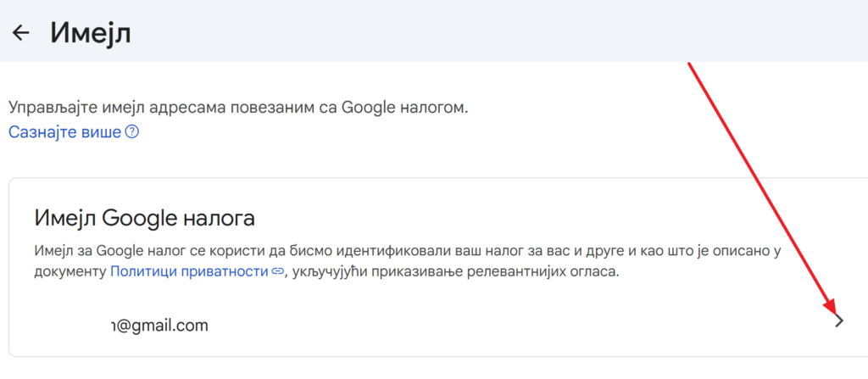Screen dimensions: 868x379
Task: Click the link icon after "Политици приватности"
Action: click(278, 272)
